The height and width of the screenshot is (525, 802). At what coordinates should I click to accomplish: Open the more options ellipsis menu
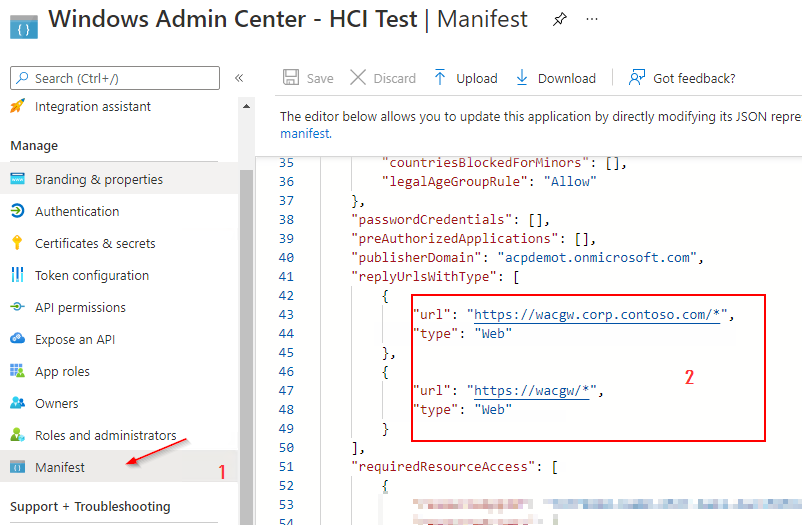592,19
